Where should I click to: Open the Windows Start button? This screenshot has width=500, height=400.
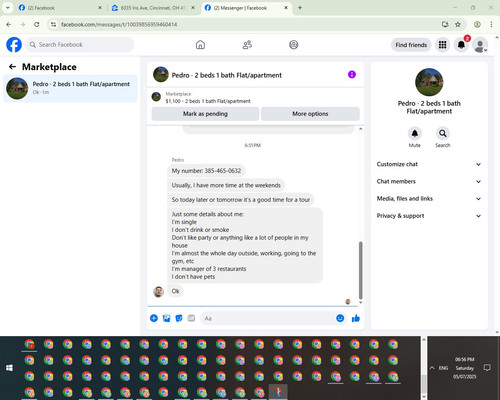(9, 368)
